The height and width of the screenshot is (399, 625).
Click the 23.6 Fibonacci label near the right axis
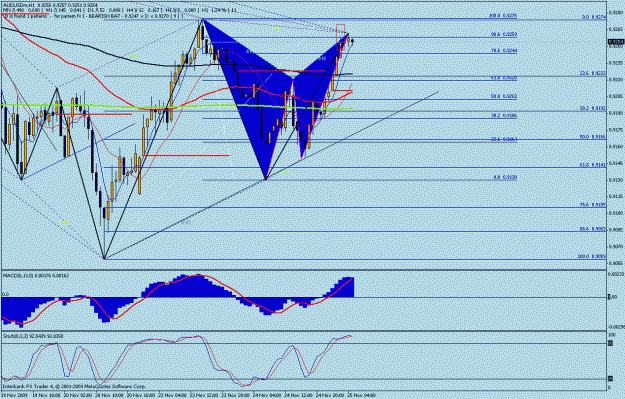592,73
